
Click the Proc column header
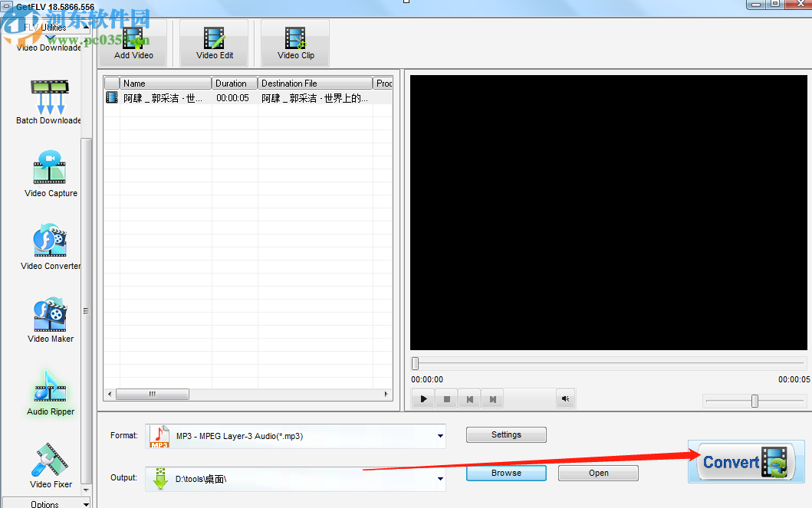coord(383,84)
